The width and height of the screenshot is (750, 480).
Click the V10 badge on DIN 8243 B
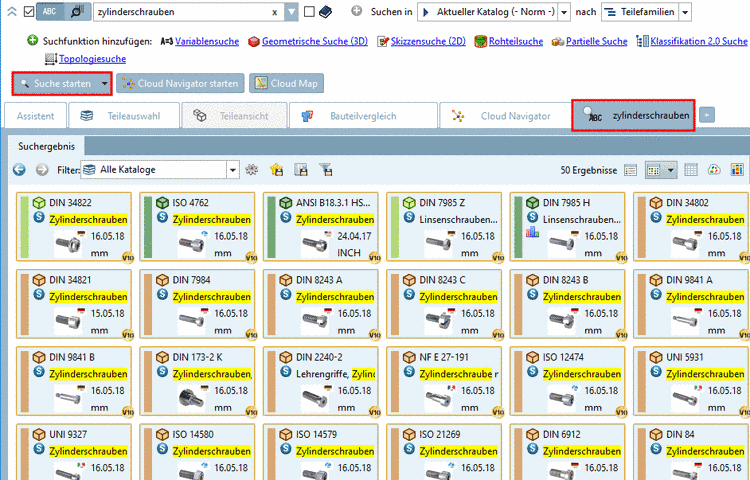coord(622,335)
